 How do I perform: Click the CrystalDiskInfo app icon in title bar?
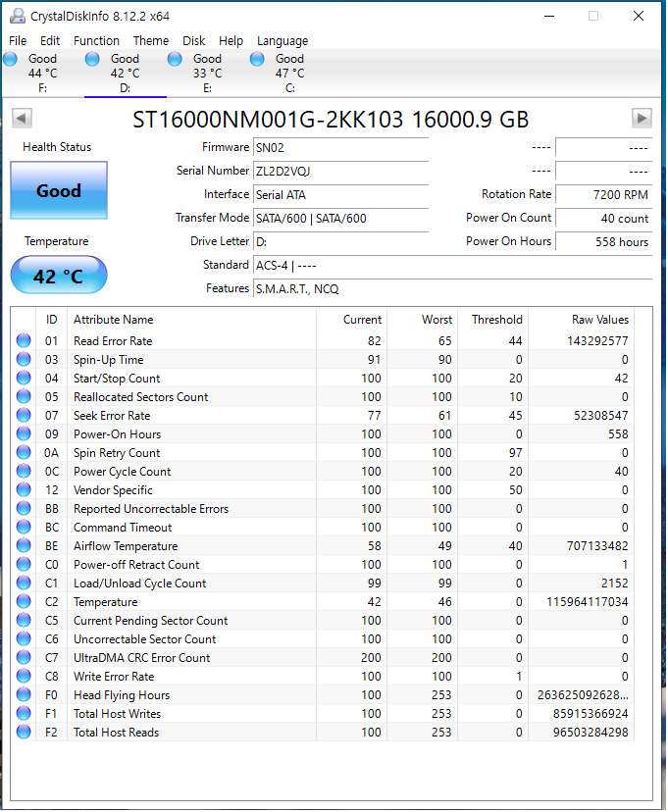click(x=17, y=16)
